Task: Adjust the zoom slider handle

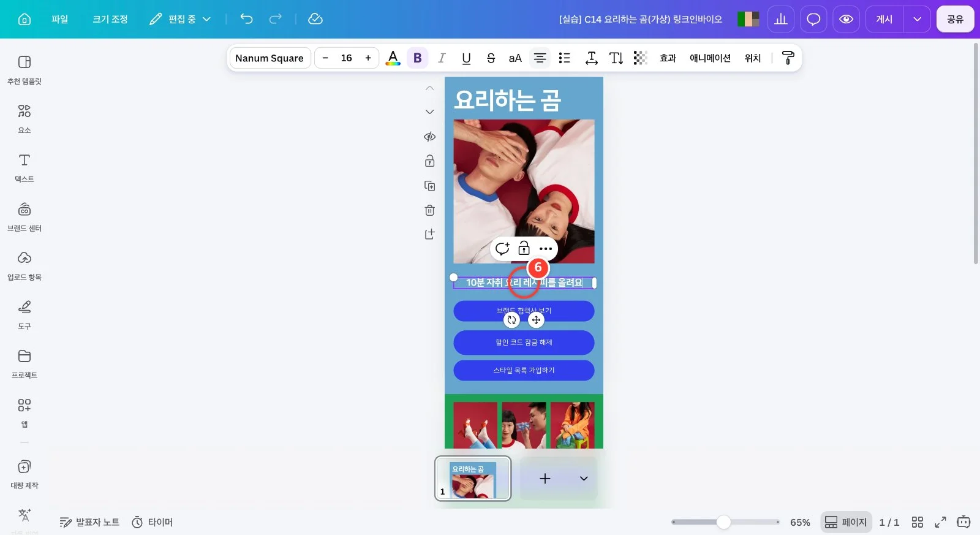Action: (724, 522)
